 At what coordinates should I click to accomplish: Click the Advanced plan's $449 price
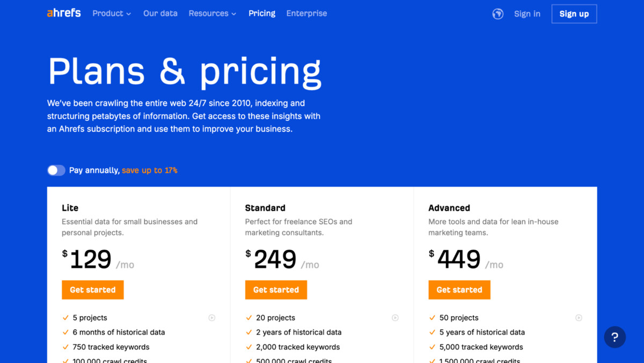[455, 259]
